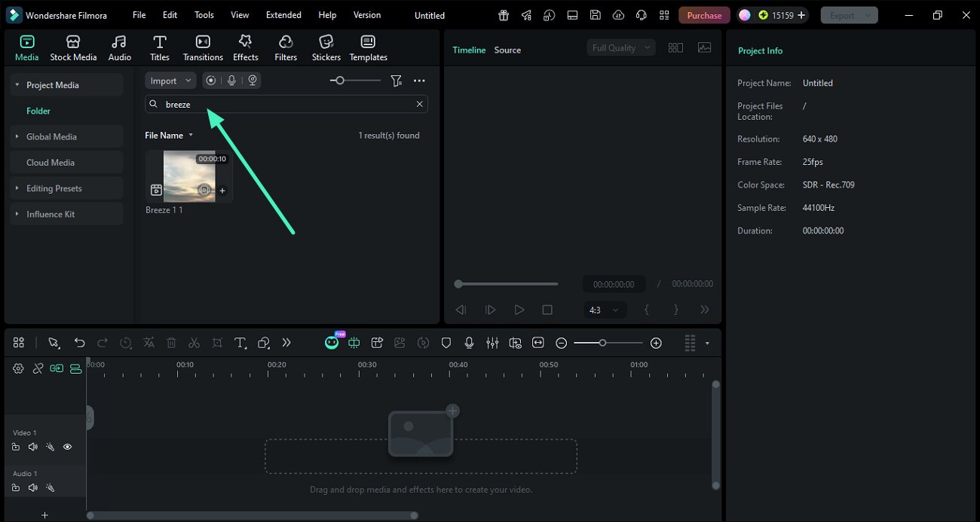
Task: Expand more timeline tools double chevron
Action: [286, 343]
